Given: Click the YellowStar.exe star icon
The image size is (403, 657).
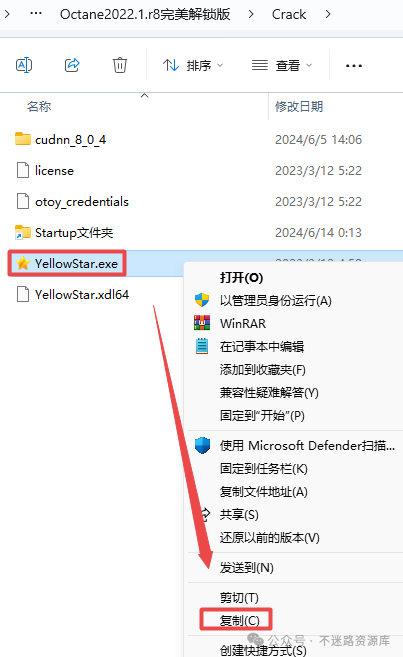Looking at the screenshot, I should click(x=23, y=264).
